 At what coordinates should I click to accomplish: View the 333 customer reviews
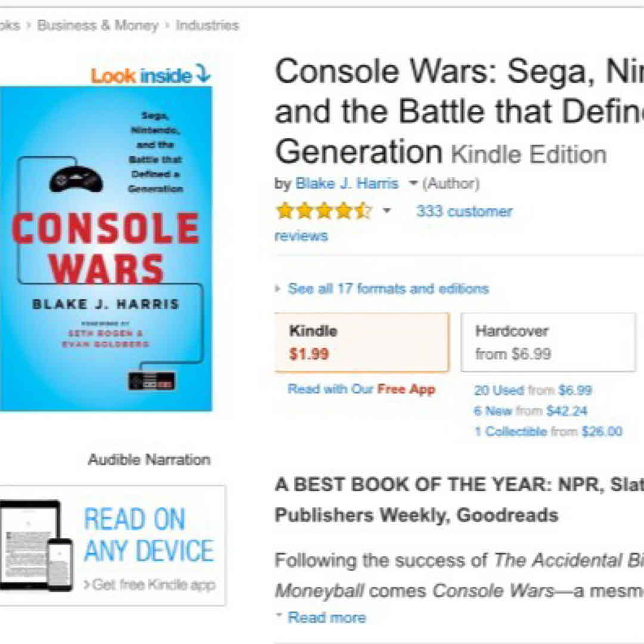click(463, 212)
